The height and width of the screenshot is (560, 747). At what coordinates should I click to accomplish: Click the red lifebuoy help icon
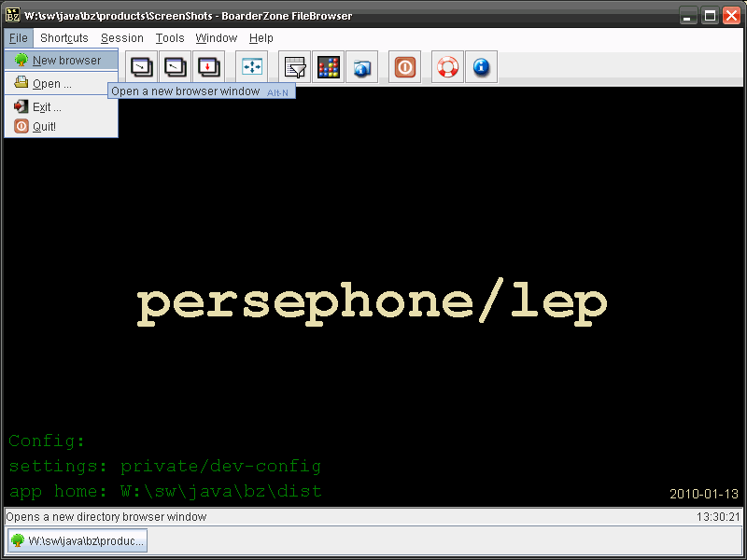point(448,67)
